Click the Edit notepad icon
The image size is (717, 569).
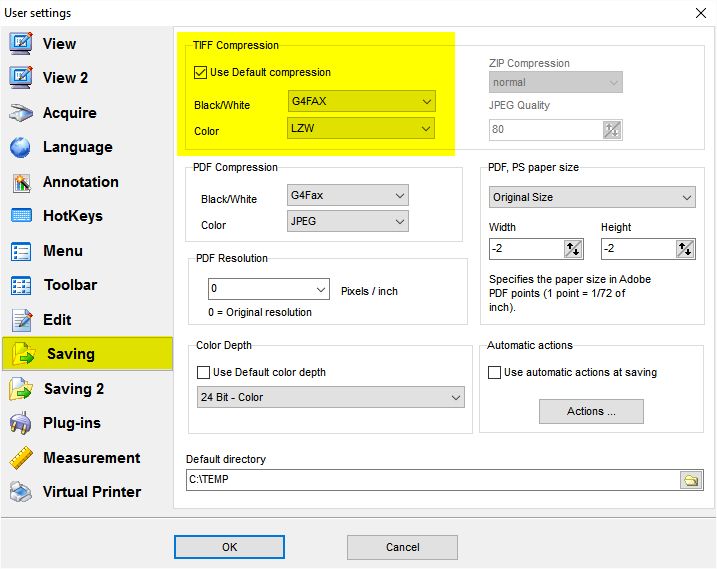click(21, 320)
